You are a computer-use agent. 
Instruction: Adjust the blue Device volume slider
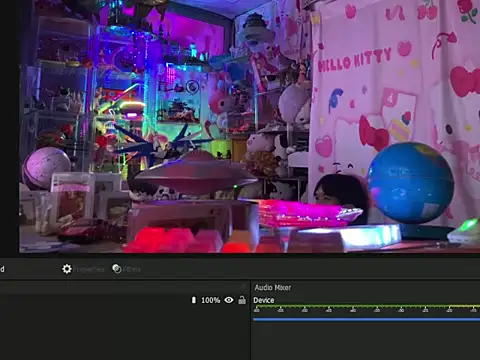[366, 319]
